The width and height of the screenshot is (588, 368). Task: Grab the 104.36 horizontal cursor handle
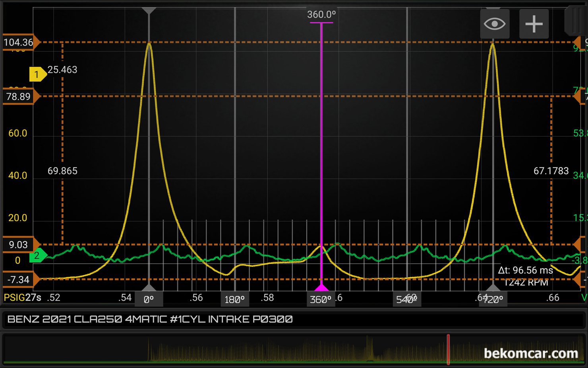[x=21, y=42]
